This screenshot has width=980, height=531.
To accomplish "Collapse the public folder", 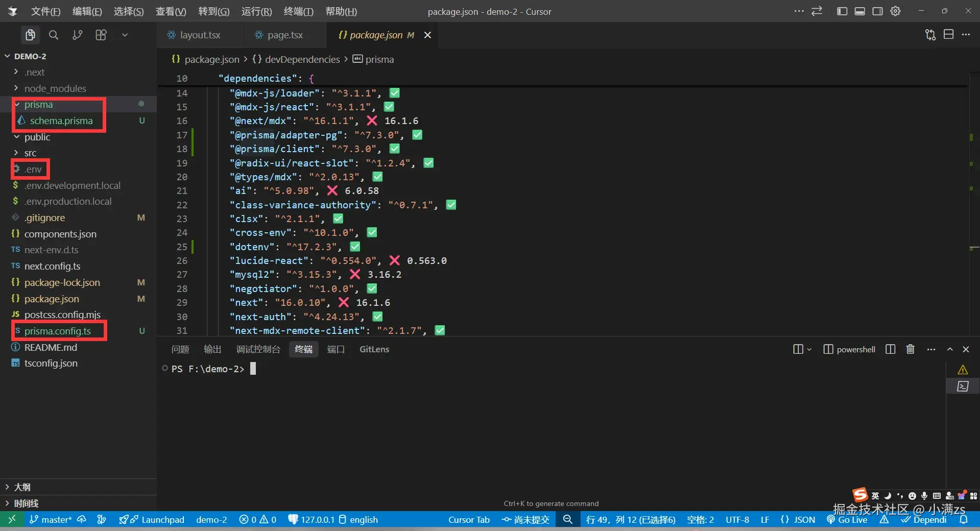I will [x=16, y=137].
